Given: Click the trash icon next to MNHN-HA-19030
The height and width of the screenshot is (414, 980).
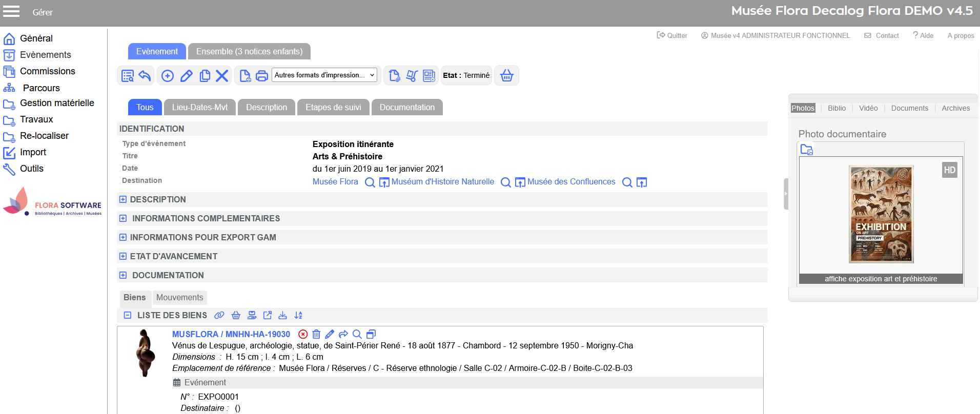Looking at the screenshot, I should (316, 334).
